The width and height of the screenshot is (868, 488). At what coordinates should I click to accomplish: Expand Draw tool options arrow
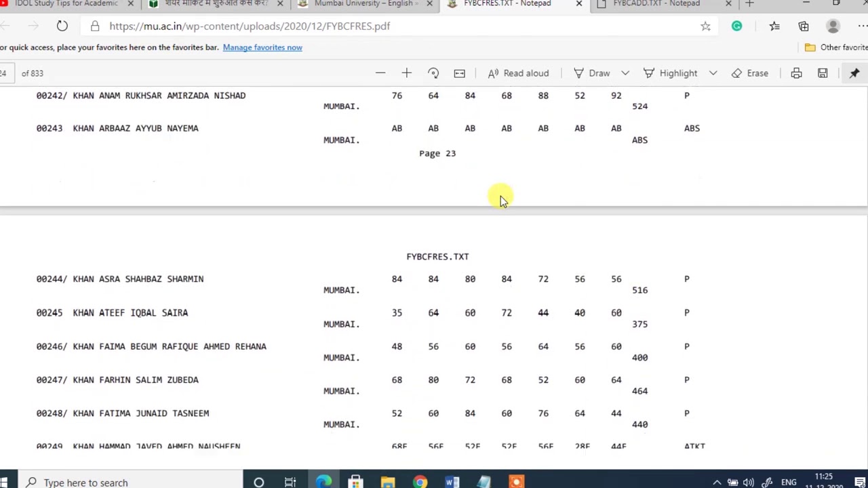pyautogui.click(x=625, y=73)
